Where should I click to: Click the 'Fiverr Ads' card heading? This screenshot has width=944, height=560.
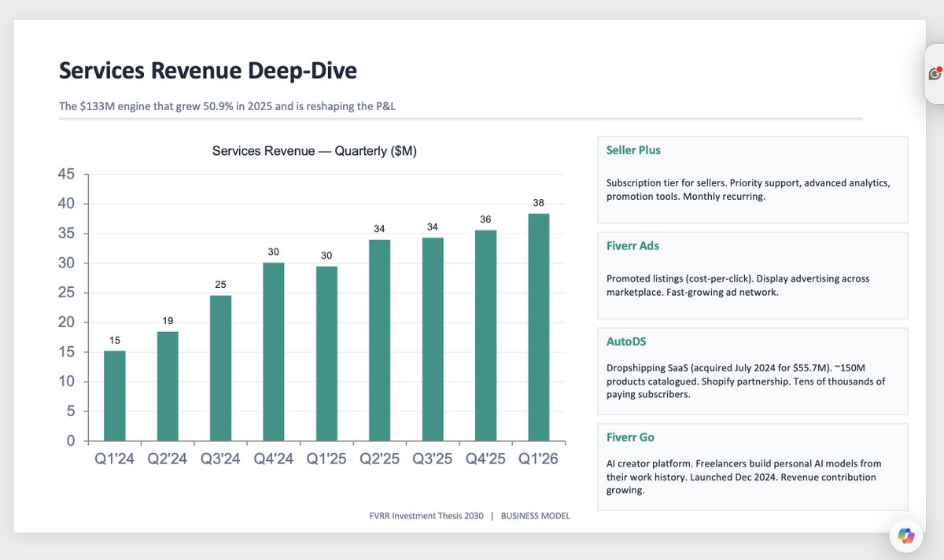(632, 245)
